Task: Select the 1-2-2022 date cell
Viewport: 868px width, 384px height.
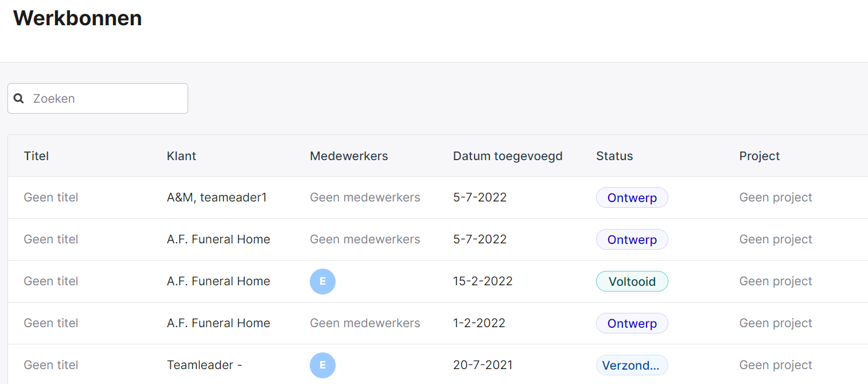Action: (x=479, y=323)
